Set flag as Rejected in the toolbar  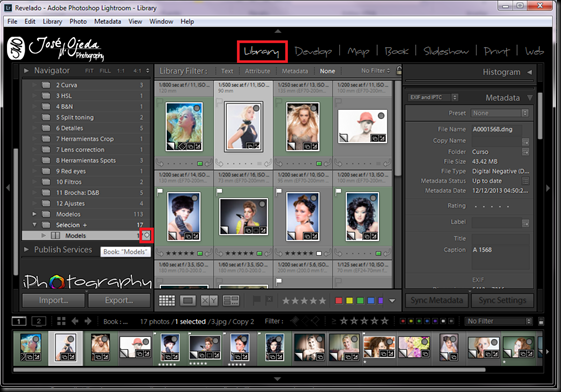269,300
